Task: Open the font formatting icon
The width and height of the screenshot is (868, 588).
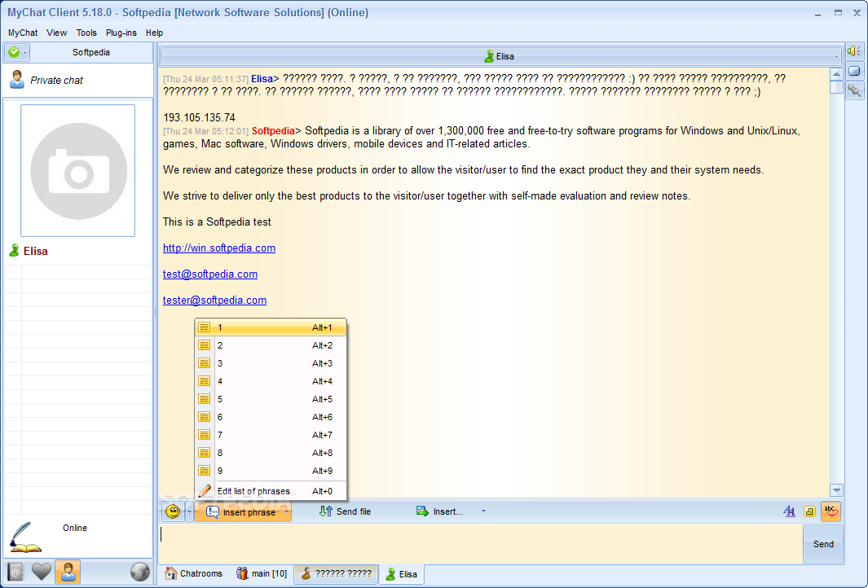Action: click(x=789, y=511)
